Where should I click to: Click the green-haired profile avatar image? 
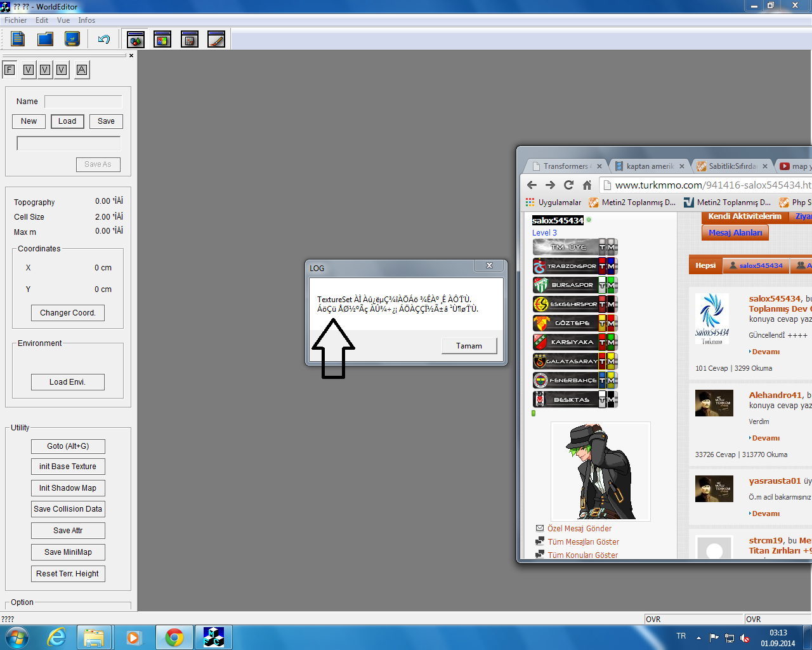[601, 471]
